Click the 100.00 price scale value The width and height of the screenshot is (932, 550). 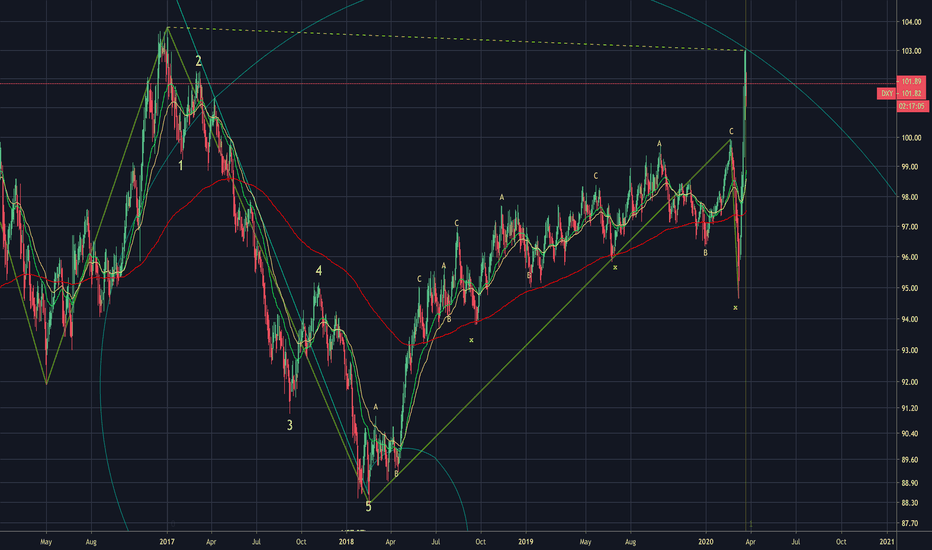pyautogui.click(x=911, y=137)
